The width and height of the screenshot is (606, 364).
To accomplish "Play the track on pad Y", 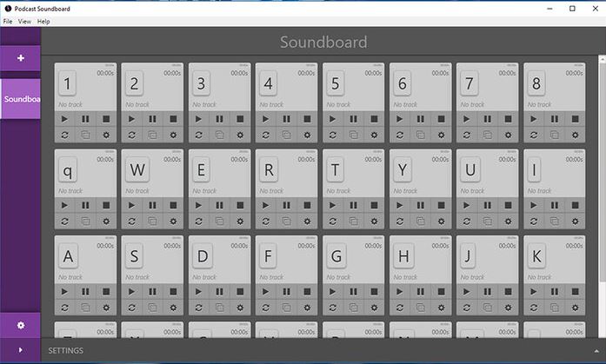I will 400,205.
